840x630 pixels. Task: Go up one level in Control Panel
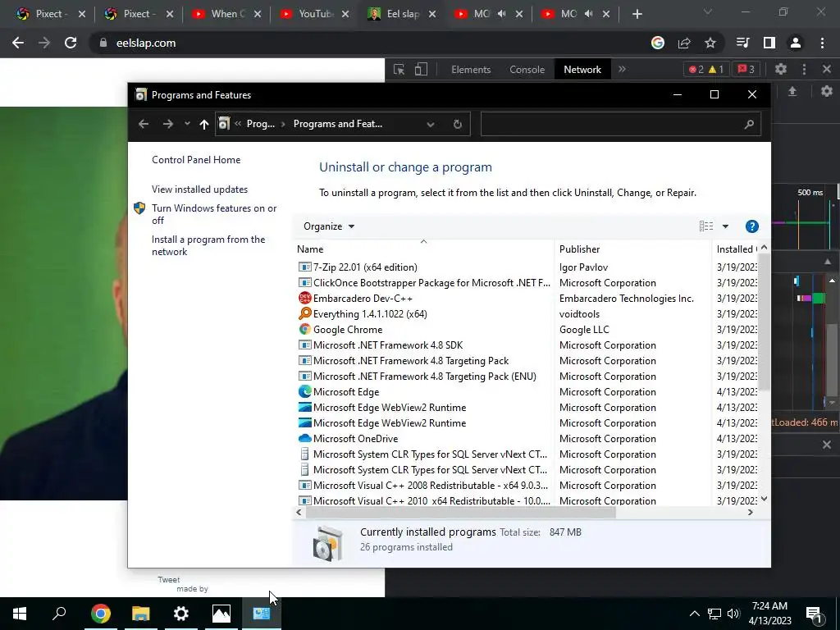pos(203,124)
